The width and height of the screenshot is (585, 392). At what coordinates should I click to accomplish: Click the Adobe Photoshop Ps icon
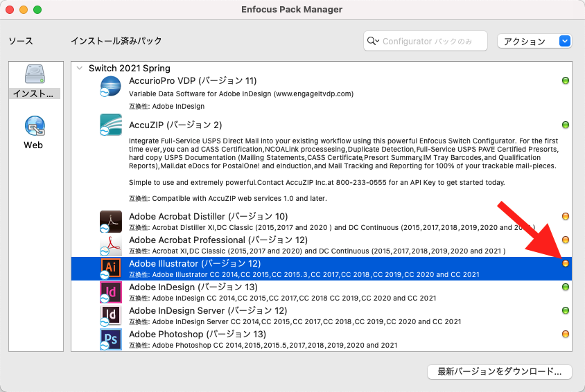(111, 339)
